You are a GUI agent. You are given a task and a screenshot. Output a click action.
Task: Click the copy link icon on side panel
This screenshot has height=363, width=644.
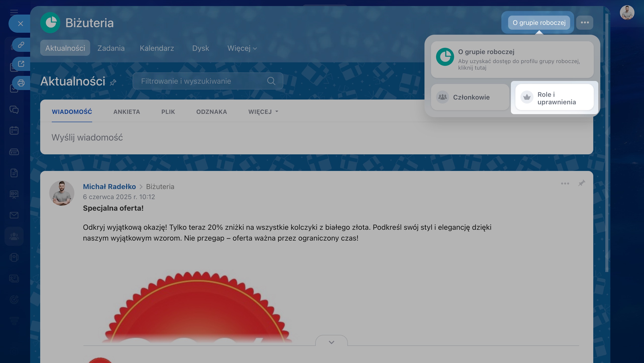[x=21, y=45]
